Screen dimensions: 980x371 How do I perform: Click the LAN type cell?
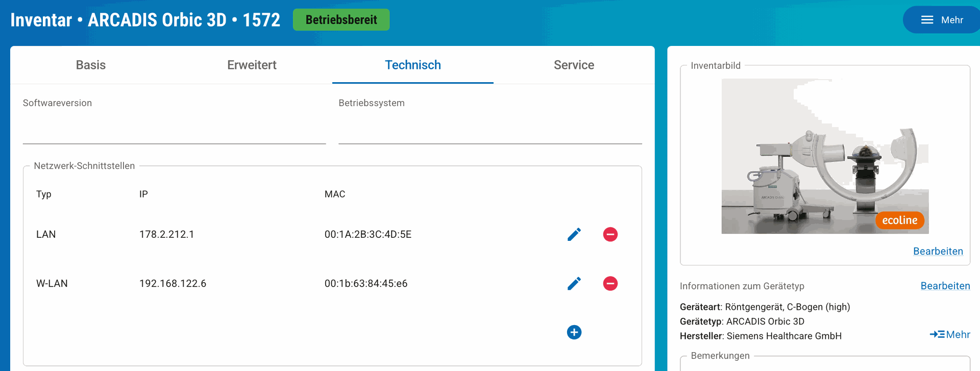tap(46, 234)
